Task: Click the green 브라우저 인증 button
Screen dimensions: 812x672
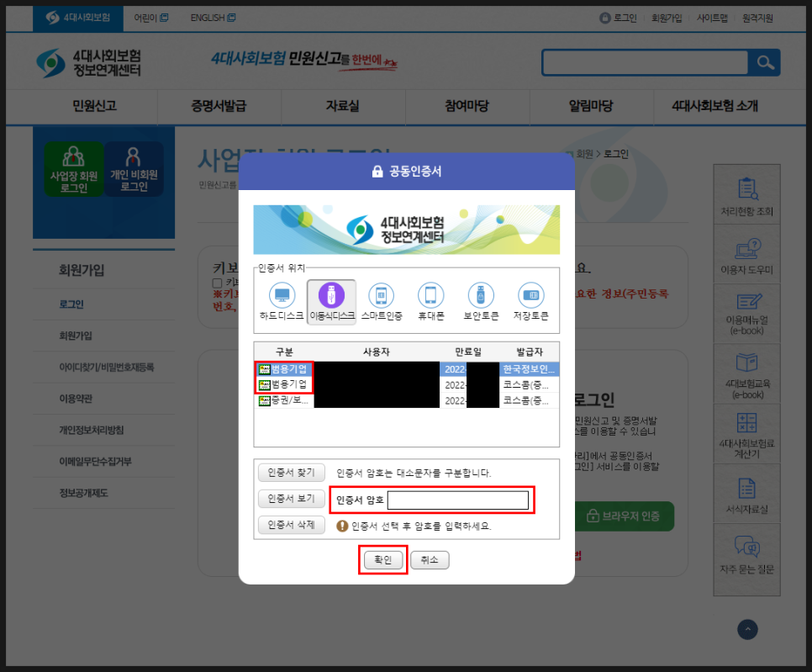Action: pos(624,516)
